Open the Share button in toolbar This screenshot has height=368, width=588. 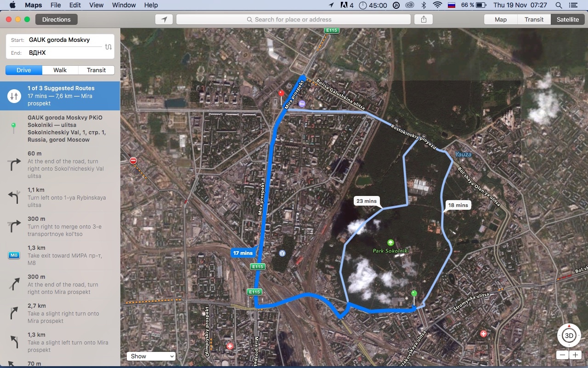tap(424, 19)
